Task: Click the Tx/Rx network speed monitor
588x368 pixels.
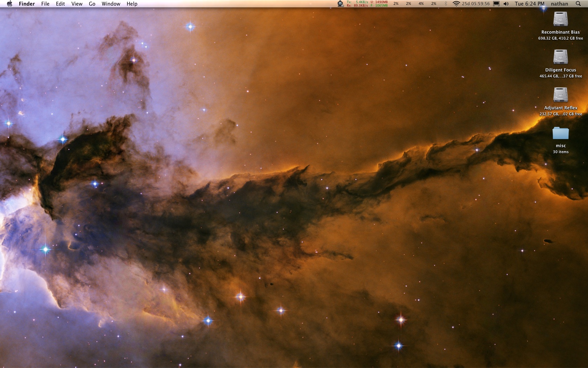Action: coord(357,4)
